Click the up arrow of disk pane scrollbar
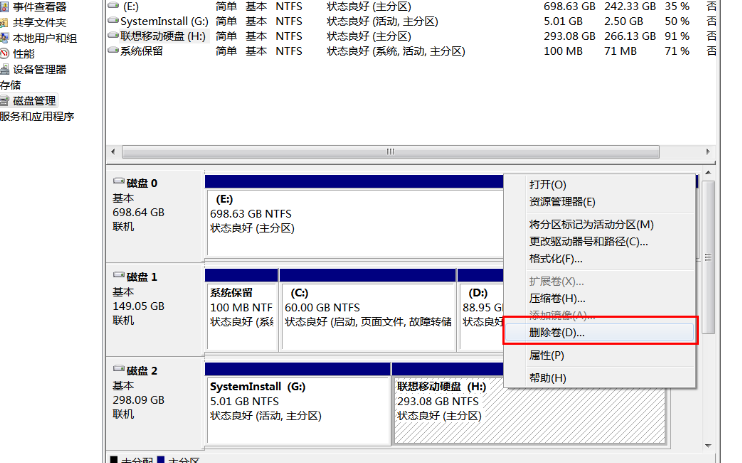 coord(708,173)
